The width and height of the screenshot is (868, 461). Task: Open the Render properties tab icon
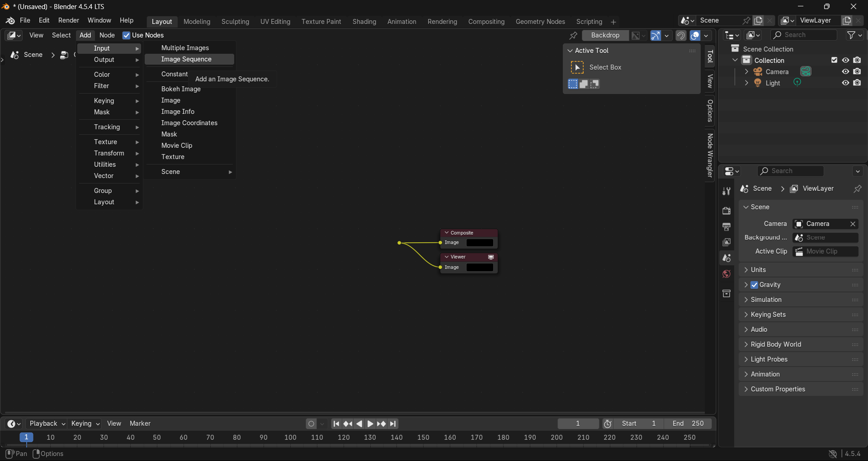(726, 211)
